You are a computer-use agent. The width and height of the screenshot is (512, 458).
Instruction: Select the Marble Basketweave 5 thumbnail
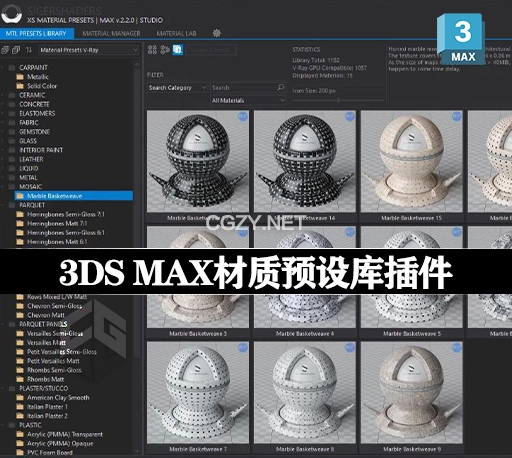tap(412, 277)
